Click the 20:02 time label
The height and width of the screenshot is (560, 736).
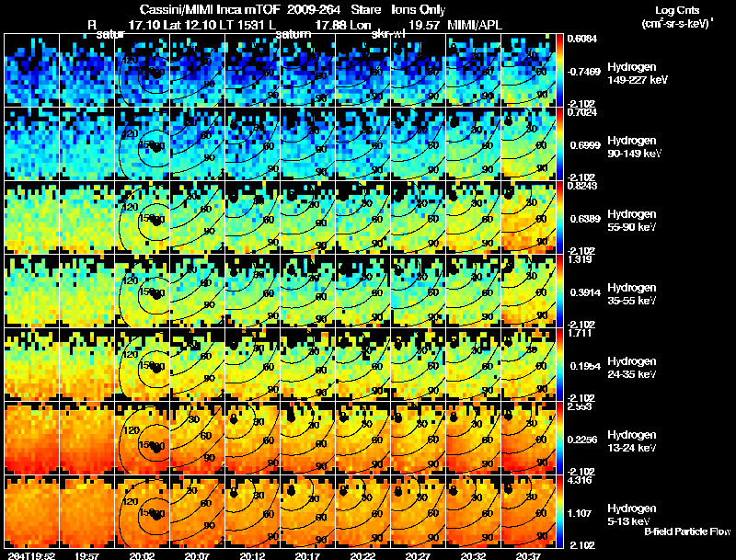pyautogui.click(x=142, y=556)
